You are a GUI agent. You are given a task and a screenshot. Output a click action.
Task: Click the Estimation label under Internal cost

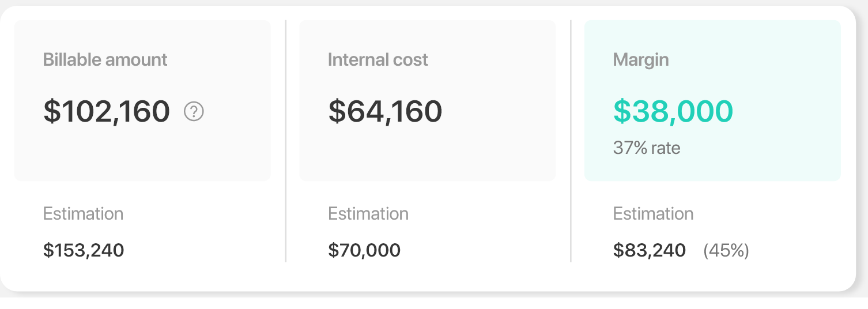tap(368, 214)
